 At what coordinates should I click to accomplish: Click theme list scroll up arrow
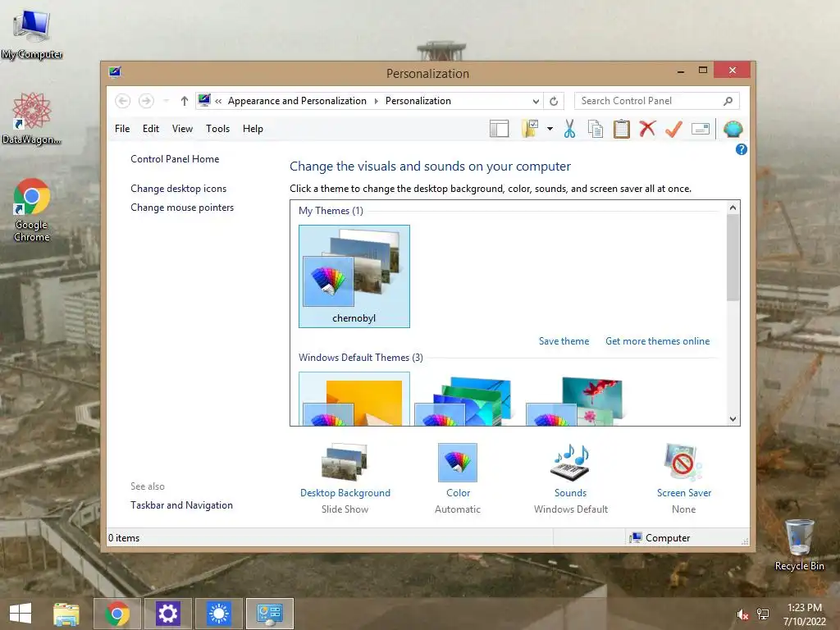click(733, 208)
